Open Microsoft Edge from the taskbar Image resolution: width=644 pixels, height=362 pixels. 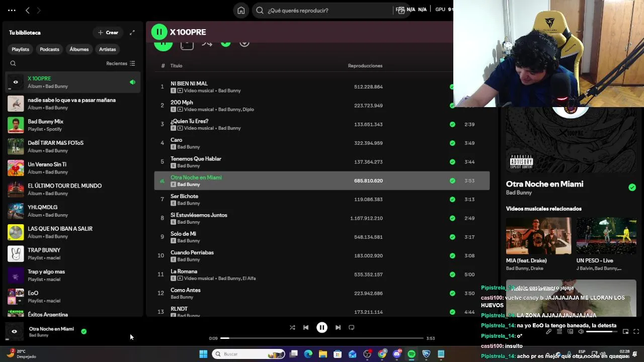[x=308, y=354]
